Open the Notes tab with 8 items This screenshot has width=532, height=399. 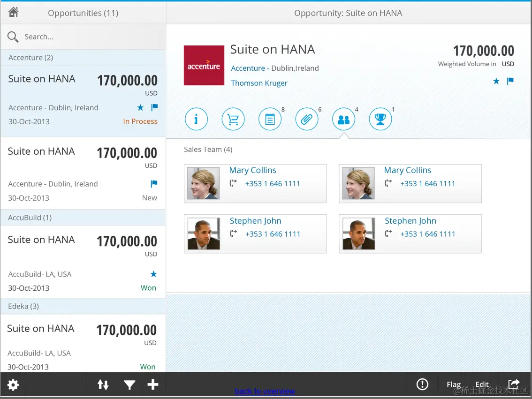[x=270, y=119]
